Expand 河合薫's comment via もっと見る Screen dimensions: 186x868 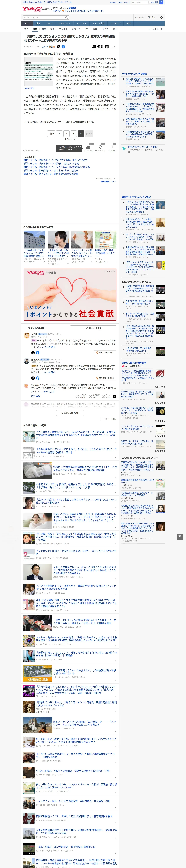click(x=50, y=347)
